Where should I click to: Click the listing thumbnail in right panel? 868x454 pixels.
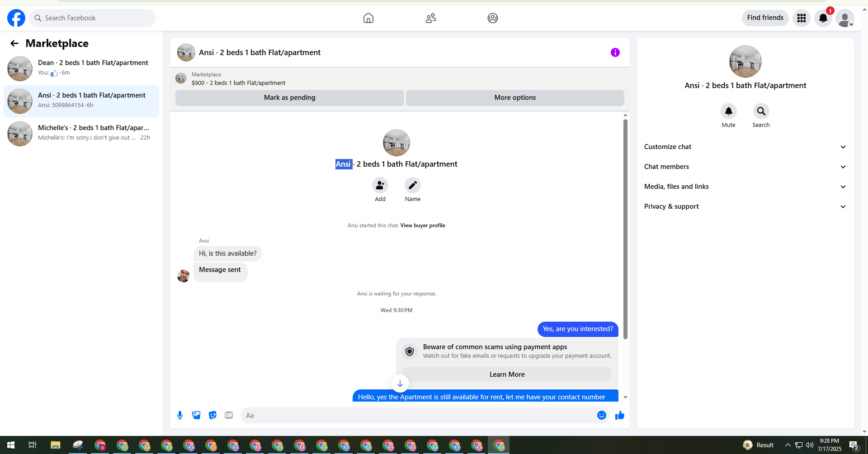coord(745,61)
